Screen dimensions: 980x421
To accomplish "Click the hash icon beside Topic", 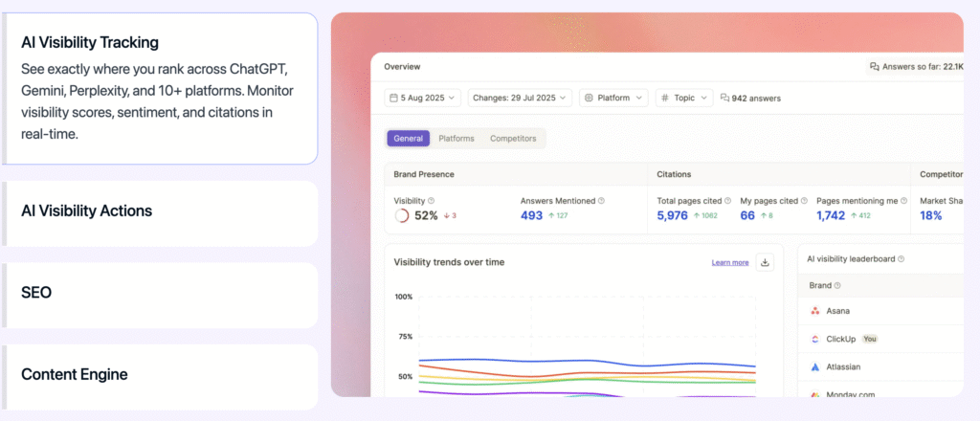I will [665, 98].
